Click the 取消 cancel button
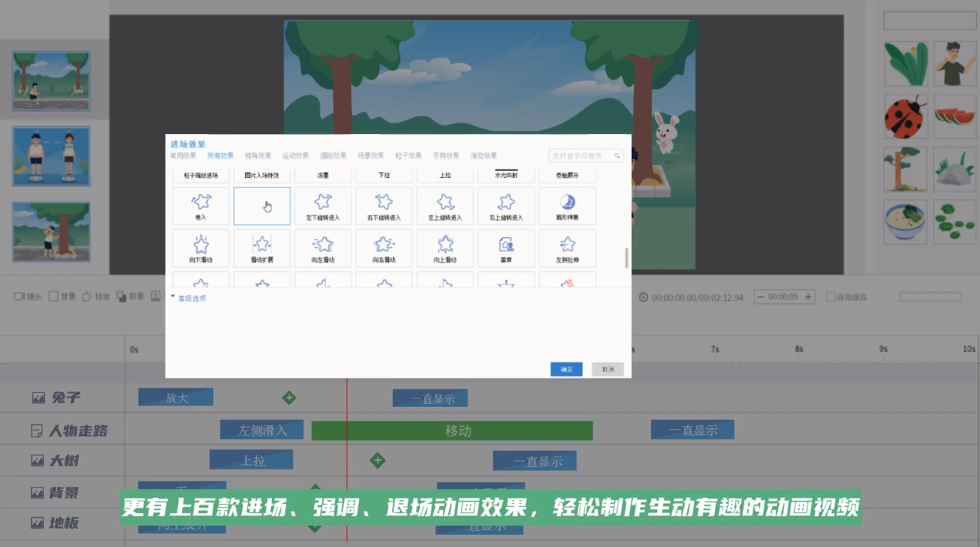Viewport: 980px width, 547px height. click(x=608, y=370)
